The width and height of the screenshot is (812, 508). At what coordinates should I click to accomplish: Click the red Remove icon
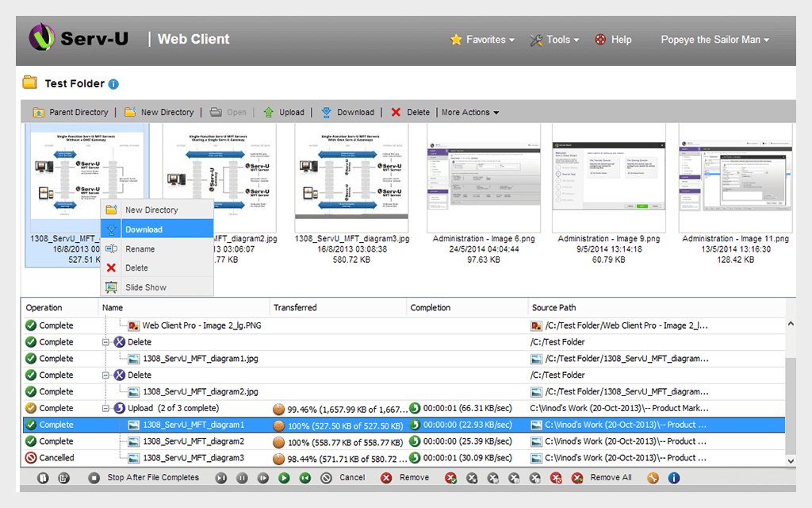[x=386, y=478]
